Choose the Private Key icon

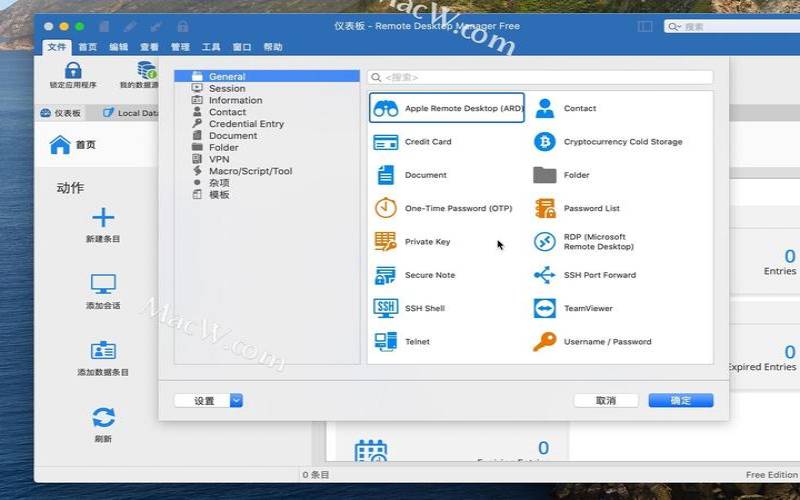[x=386, y=241]
